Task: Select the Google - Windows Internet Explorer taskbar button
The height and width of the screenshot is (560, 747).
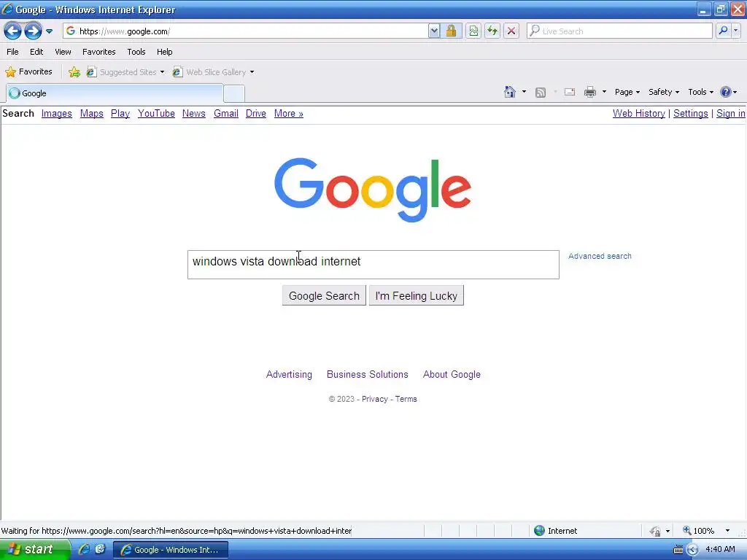Action: [171, 550]
